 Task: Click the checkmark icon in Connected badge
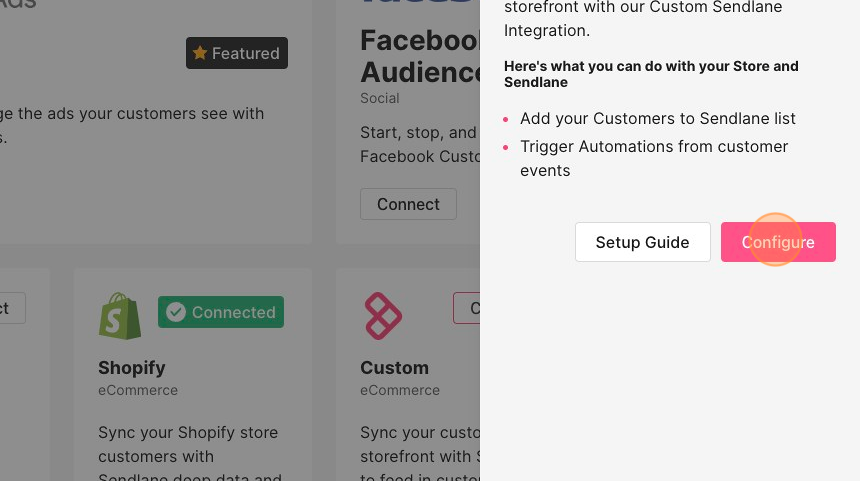click(x=176, y=312)
